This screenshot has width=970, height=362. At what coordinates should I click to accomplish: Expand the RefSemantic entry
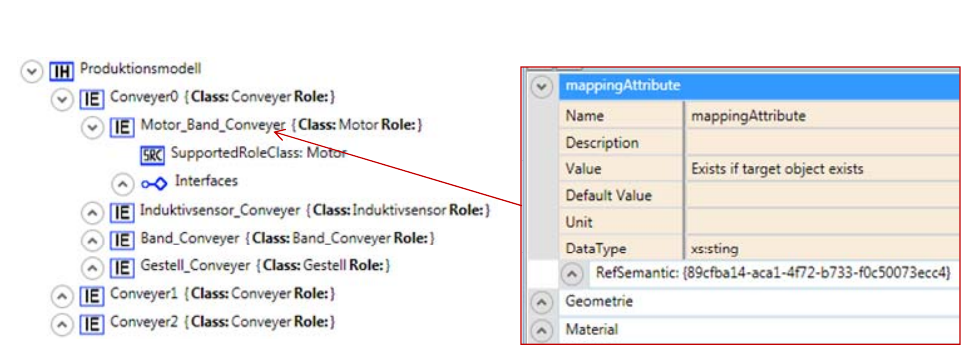pyautogui.click(x=572, y=273)
